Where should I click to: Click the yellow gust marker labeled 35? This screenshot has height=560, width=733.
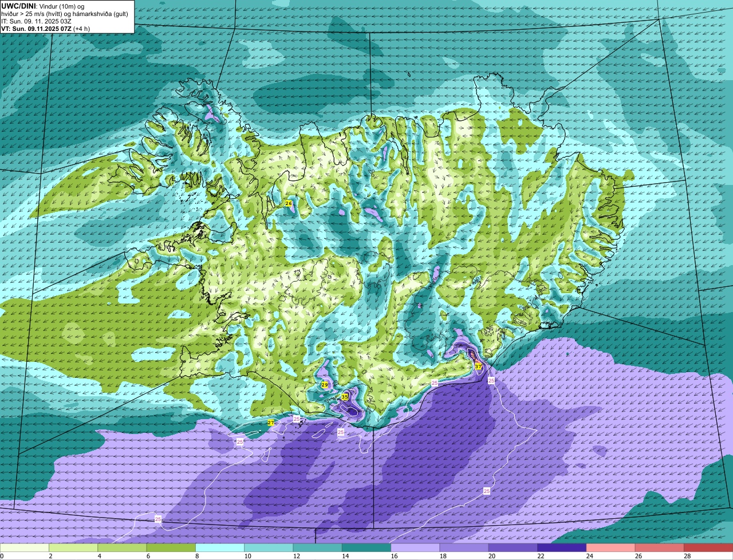point(345,396)
